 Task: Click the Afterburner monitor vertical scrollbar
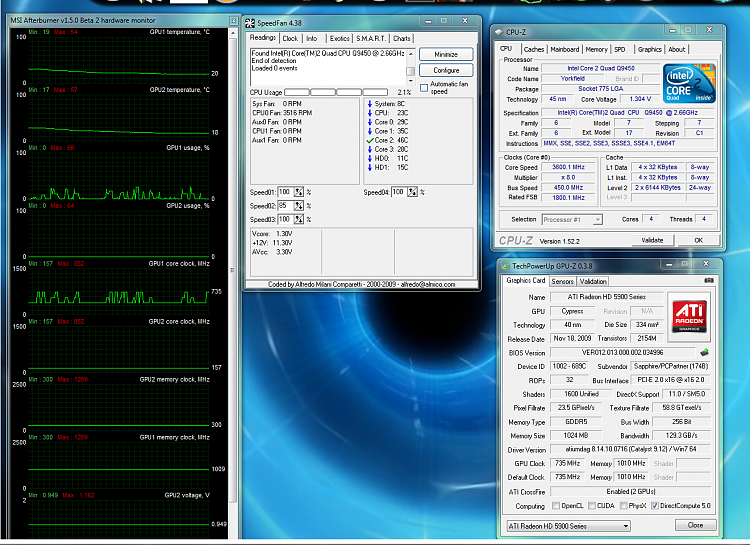(233, 268)
